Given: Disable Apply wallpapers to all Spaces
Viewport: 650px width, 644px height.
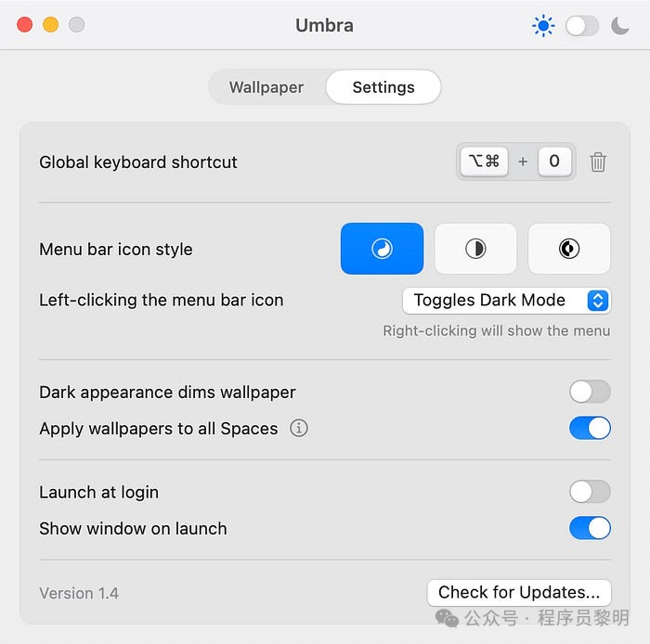Looking at the screenshot, I should (590, 428).
